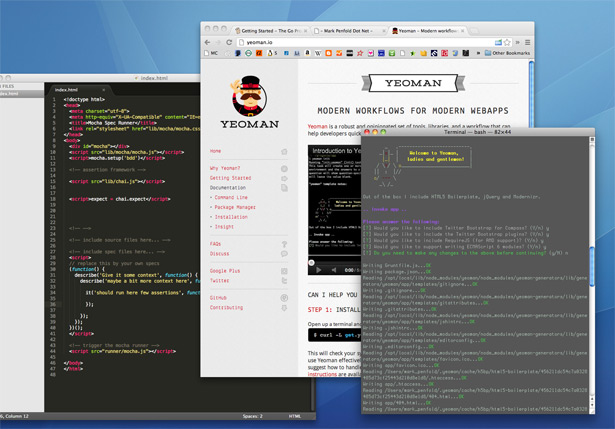Open the Amazon bookmark icon

pyautogui.click(x=308, y=53)
